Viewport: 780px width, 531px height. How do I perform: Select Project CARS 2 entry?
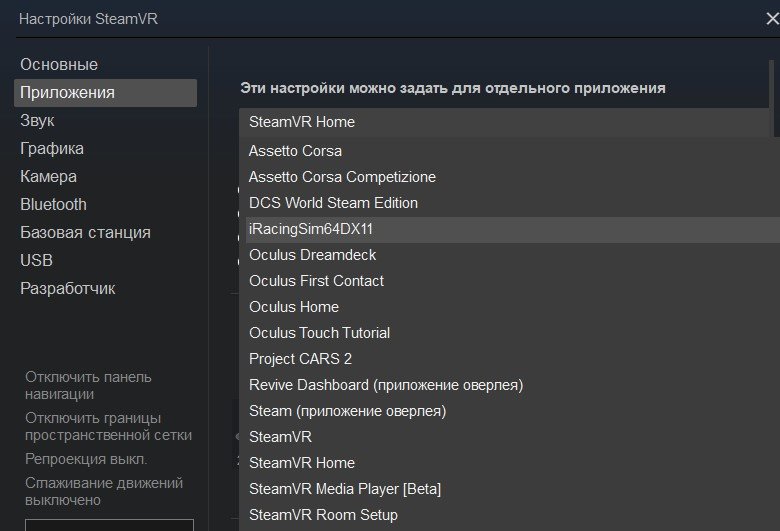coord(300,359)
